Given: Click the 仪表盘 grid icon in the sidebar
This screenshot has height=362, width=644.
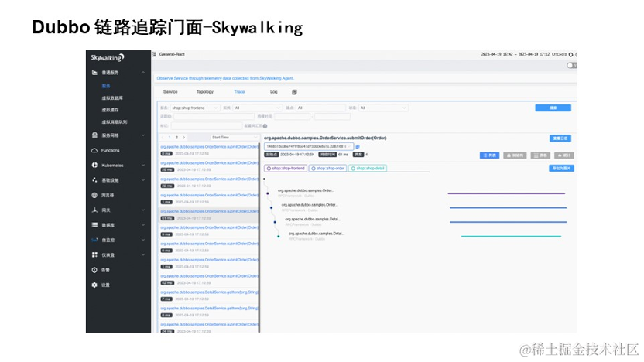Looking at the screenshot, I should point(94,255).
